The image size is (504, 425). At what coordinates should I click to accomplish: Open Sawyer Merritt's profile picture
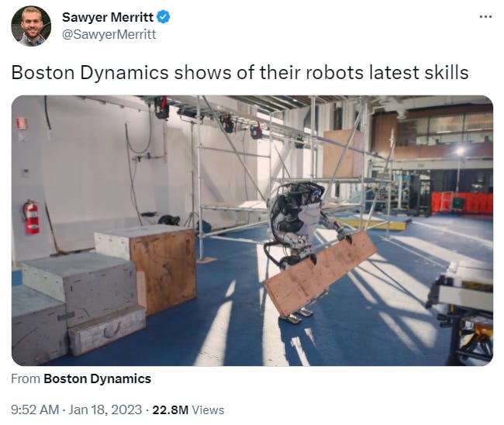(x=31, y=26)
